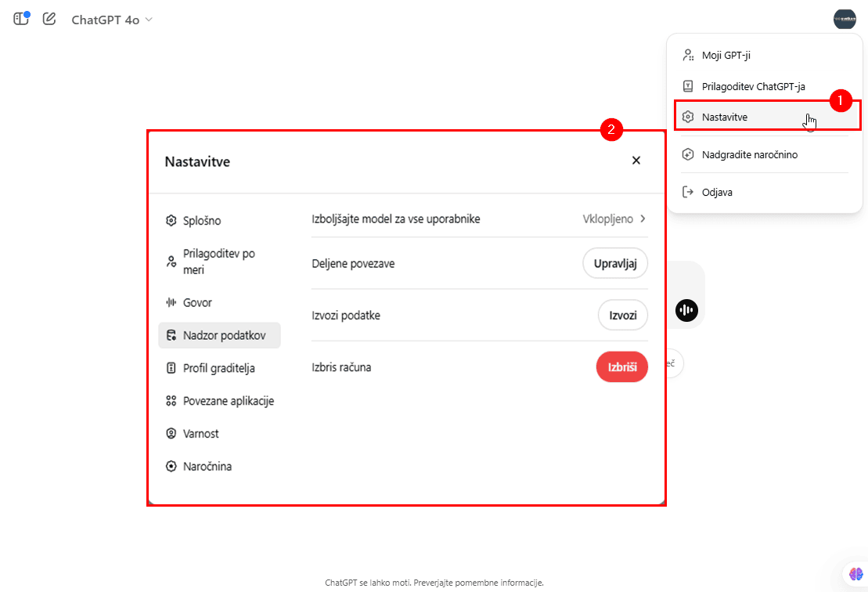
Task: Expand Izboljšajte model za vse uporabnike setting
Action: click(614, 219)
